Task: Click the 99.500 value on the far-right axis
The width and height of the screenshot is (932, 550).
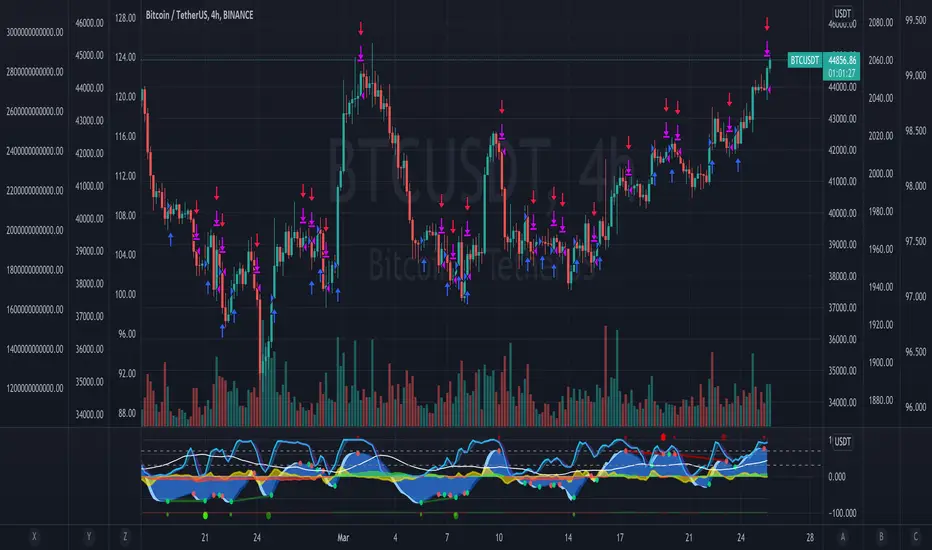Action: [x=915, y=20]
